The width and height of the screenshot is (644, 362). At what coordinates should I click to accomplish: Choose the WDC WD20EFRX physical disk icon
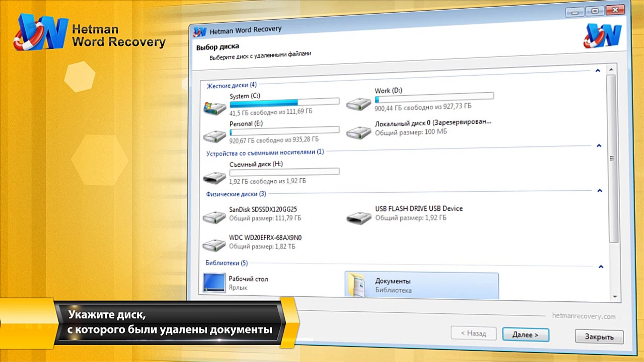pos(214,245)
